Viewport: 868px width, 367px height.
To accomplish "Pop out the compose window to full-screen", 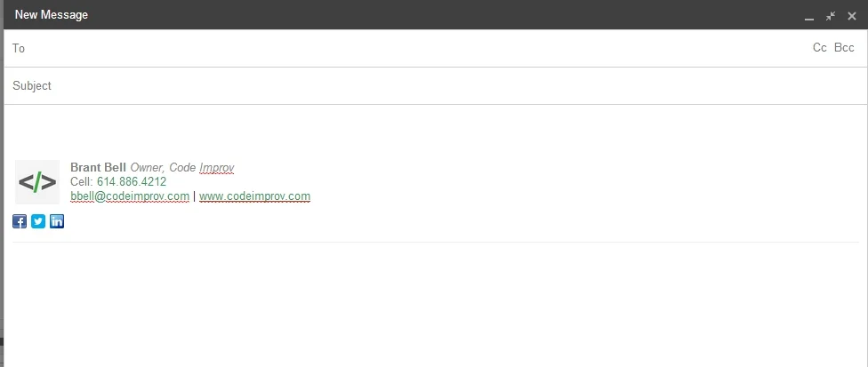I will (x=831, y=16).
